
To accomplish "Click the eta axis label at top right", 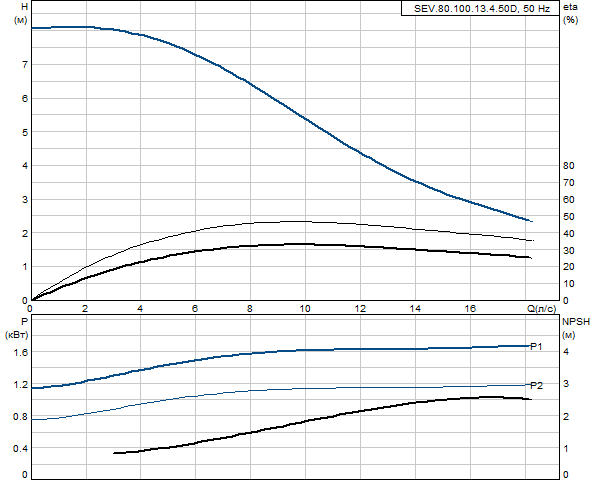I will pyautogui.click(x=570, y=7).
